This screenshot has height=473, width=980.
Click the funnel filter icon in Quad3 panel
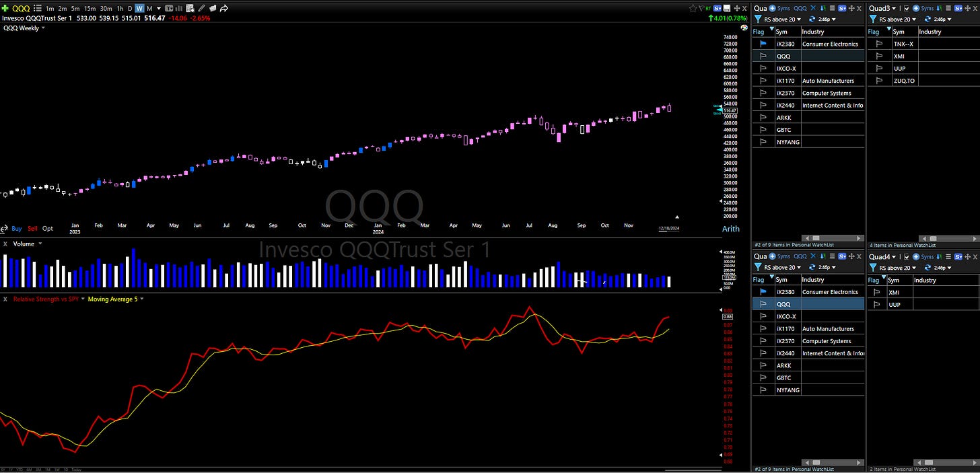click(x=873, y=19)
